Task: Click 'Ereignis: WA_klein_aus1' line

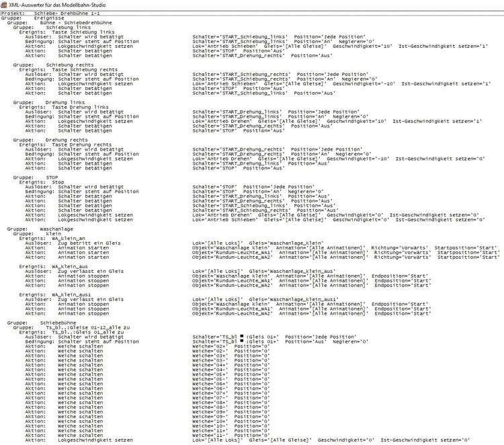Action: tap(55, 295)
